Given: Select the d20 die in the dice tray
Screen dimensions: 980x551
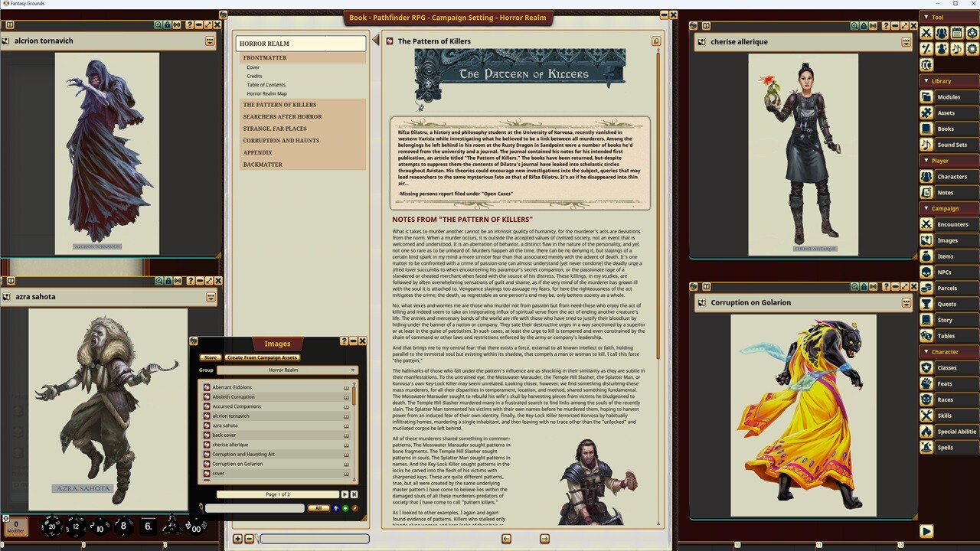Looking at the screenshot, I should 51,527.
